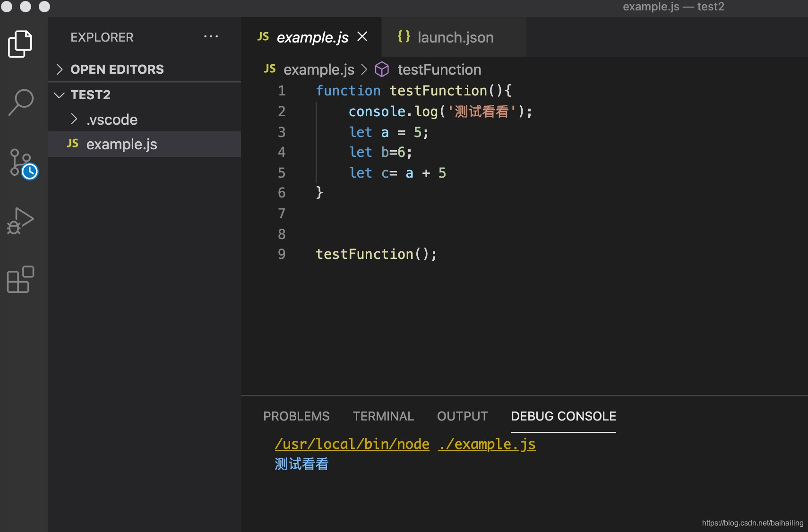The image size is (808, 532).
Task: Close the example.js editor tab
Action: pyautogui.click(x=362, y=36)
